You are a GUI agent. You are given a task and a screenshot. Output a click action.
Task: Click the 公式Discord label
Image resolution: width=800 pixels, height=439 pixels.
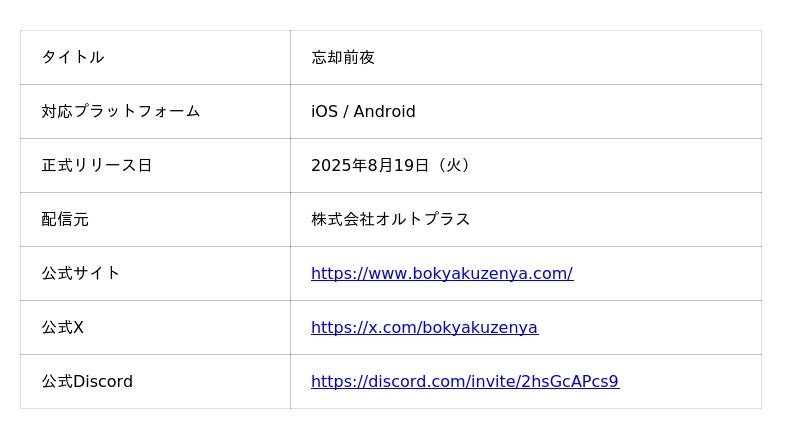87,382
